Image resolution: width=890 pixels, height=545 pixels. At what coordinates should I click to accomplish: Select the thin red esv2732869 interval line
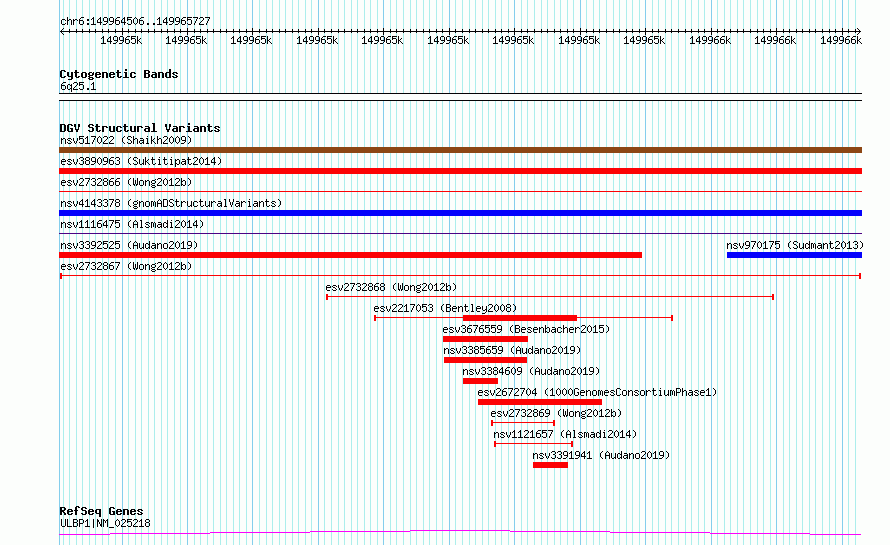pyautogui.click(x=523, y=423)
